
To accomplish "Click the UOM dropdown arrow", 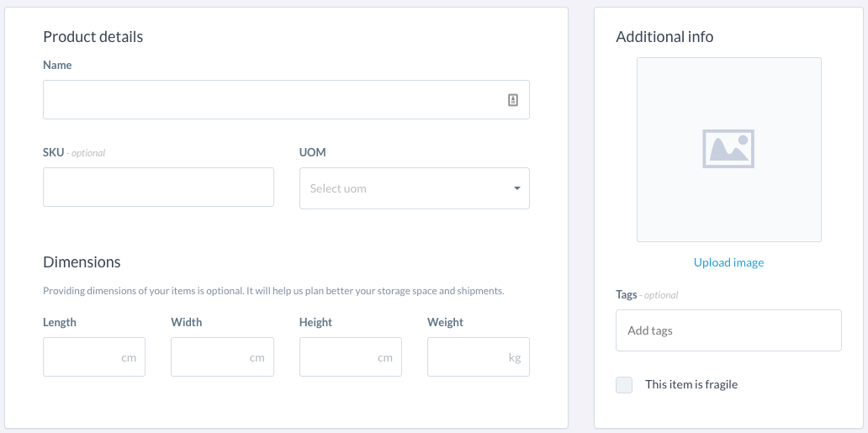I will coord(517,188).
